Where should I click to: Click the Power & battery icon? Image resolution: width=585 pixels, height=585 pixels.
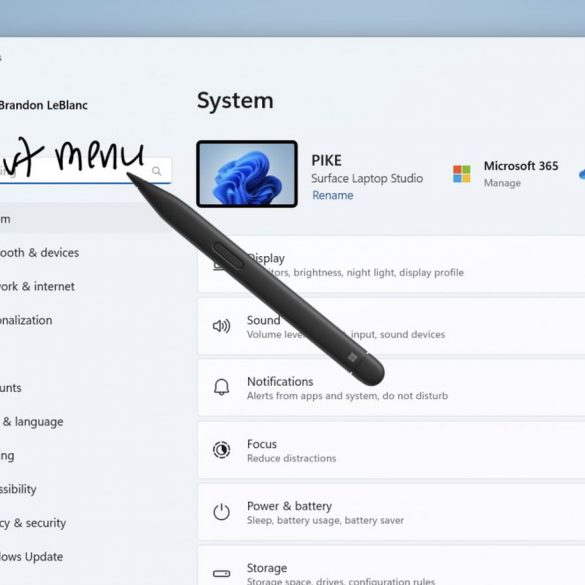coord(221,512)
